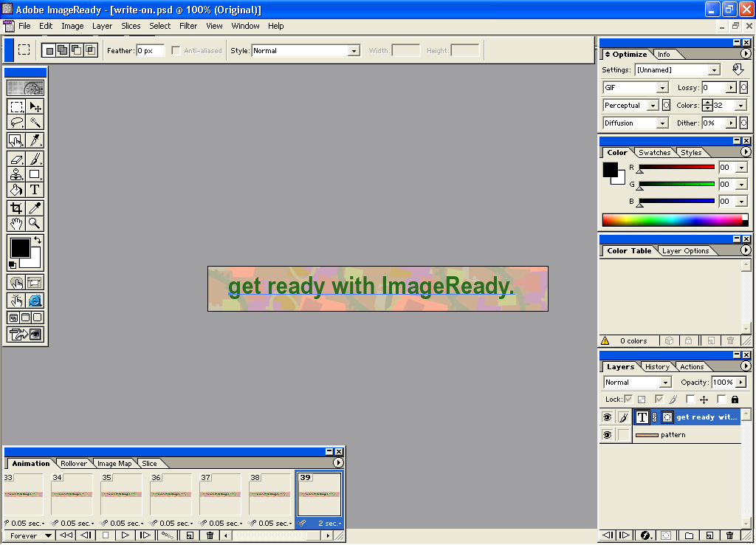The width and height of the screenshot is (756, 545).
Task: Go to the first animation frame
Action: tap(66, 535)
